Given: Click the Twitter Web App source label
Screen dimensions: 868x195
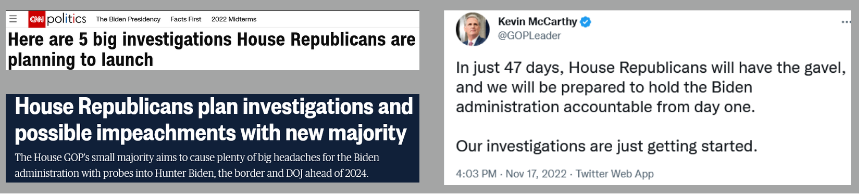Looking at the screenshot, I should pyautogui.click(x=615, y=174).
